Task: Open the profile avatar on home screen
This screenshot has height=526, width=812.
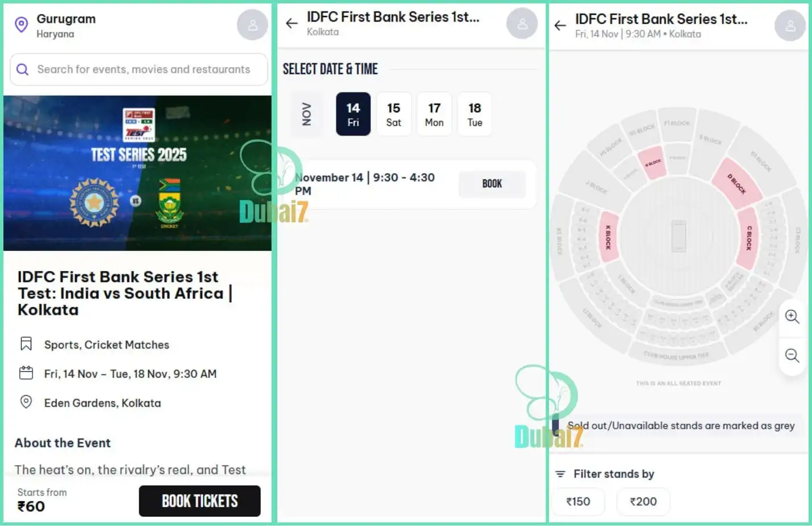Action: pos(252,24)
